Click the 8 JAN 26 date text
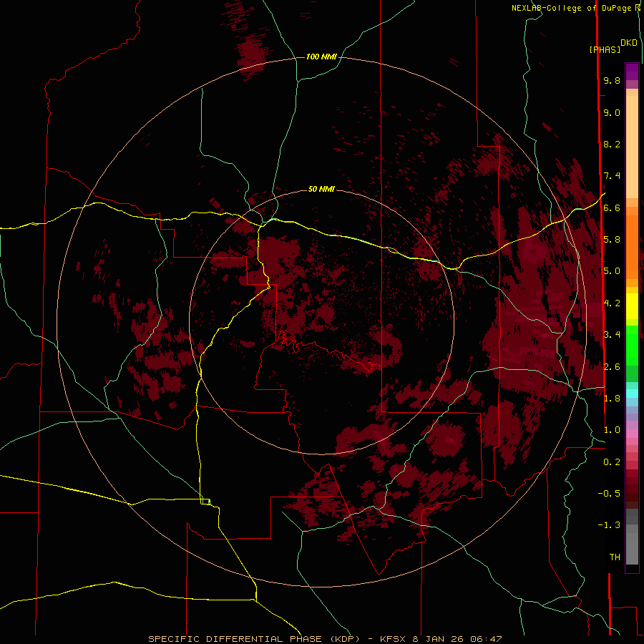 pos(438,639)
